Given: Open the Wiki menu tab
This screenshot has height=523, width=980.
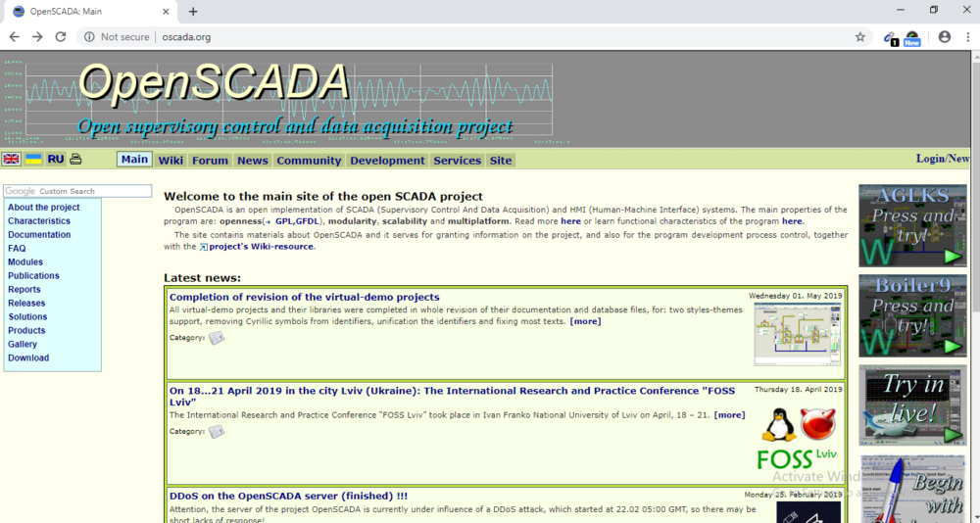Looking at the screenshot, I should point(171,161).
